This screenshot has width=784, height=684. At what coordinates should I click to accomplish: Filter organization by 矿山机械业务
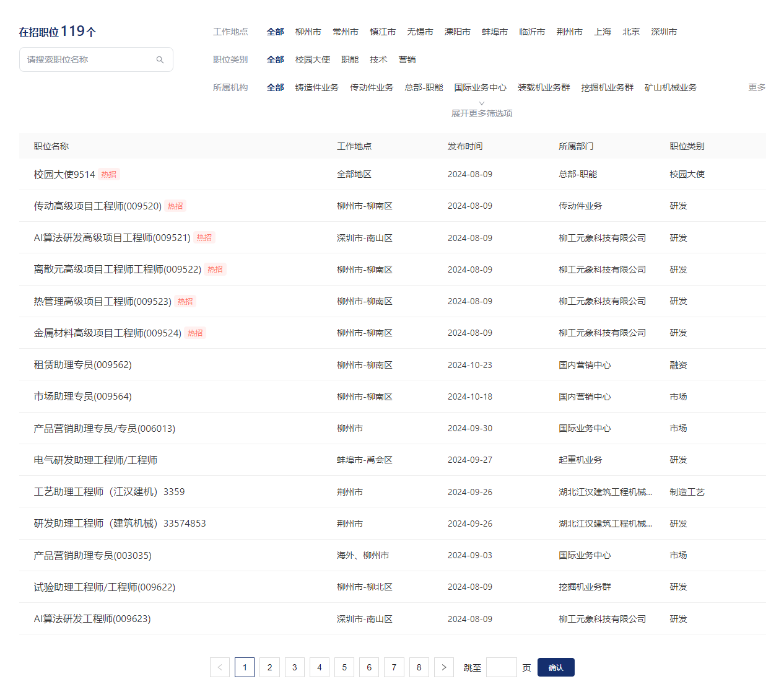(671, 87)
